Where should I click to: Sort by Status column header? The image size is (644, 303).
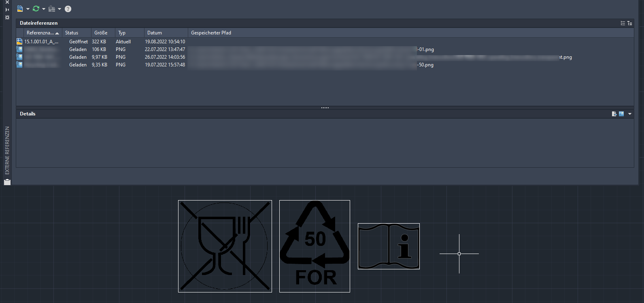76,33
